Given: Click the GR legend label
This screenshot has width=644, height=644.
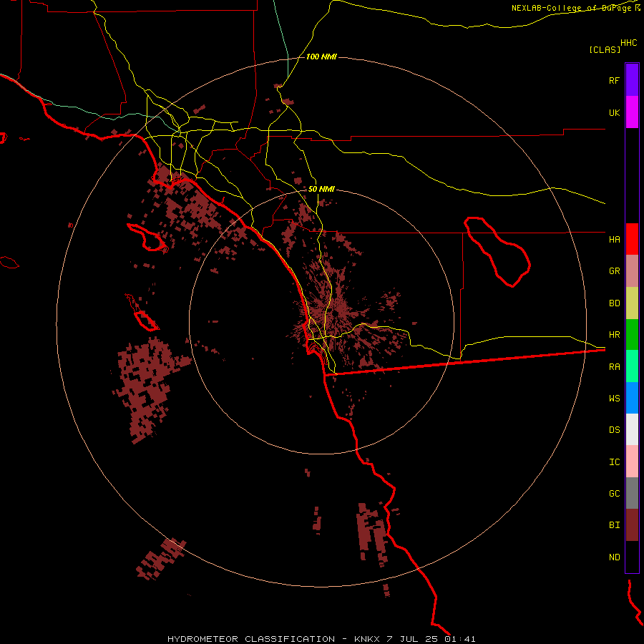Looking at the screenshot, I should [x=614, y=271].
